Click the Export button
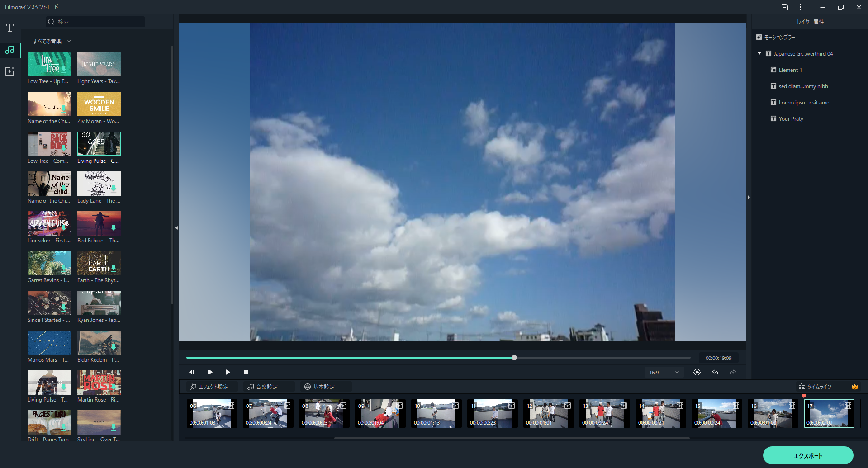Screen dimensions: 868x468 pos(808,455)
